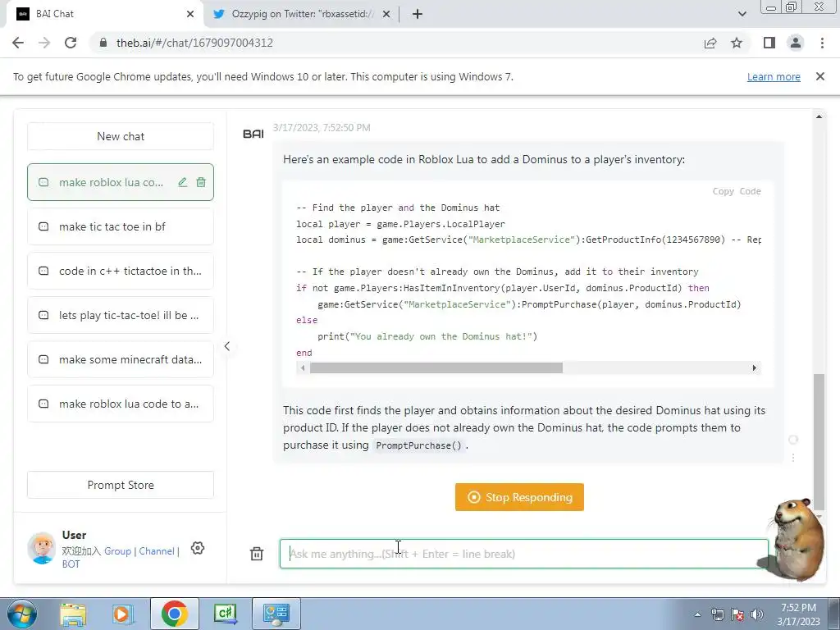Click Copy Code on code block
The image size is (840, 630).
tap(737, 191)
